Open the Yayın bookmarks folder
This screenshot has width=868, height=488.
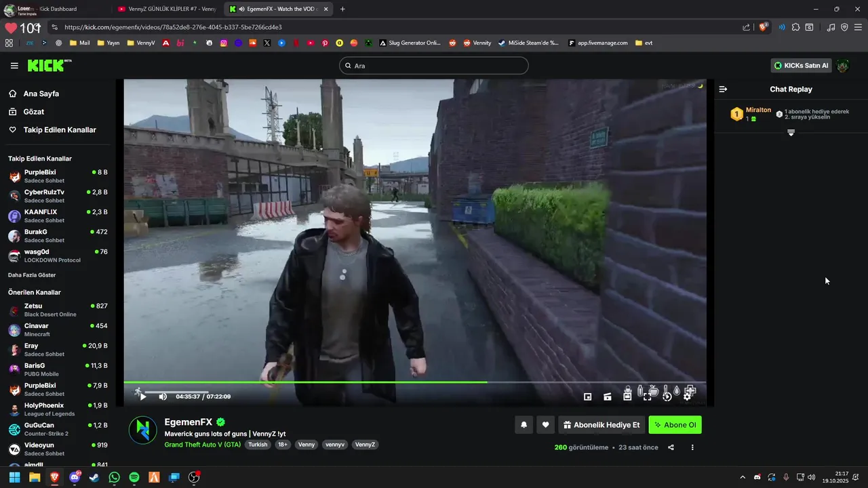click(x=108, y=43)
